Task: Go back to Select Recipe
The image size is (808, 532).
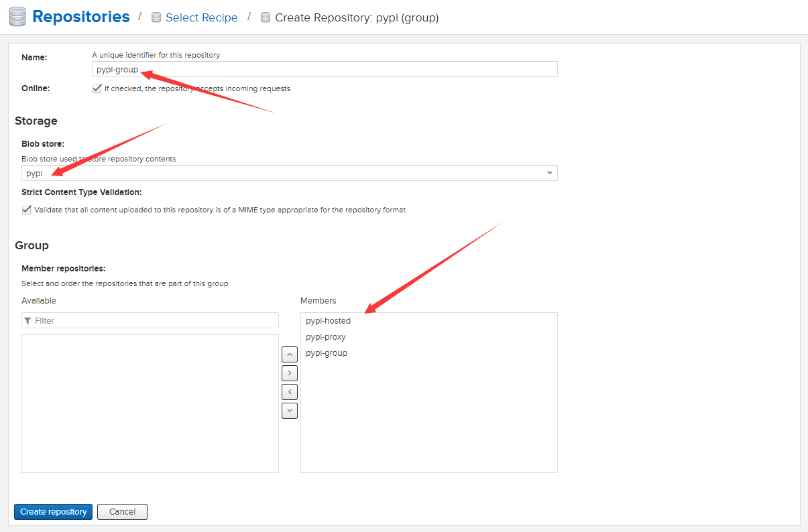Action: (x=202, y=17)
